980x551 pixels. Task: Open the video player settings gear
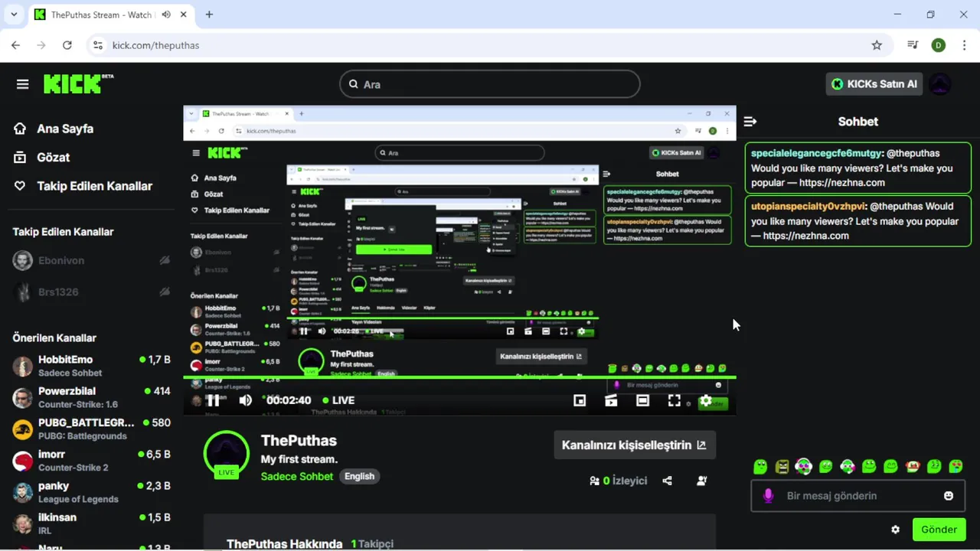pos(706,400)
